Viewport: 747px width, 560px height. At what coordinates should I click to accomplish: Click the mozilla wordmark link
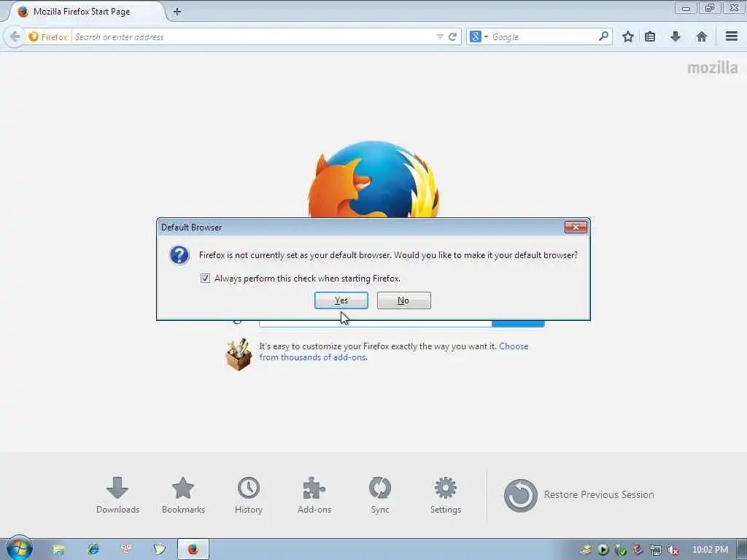tap(713, 68)
